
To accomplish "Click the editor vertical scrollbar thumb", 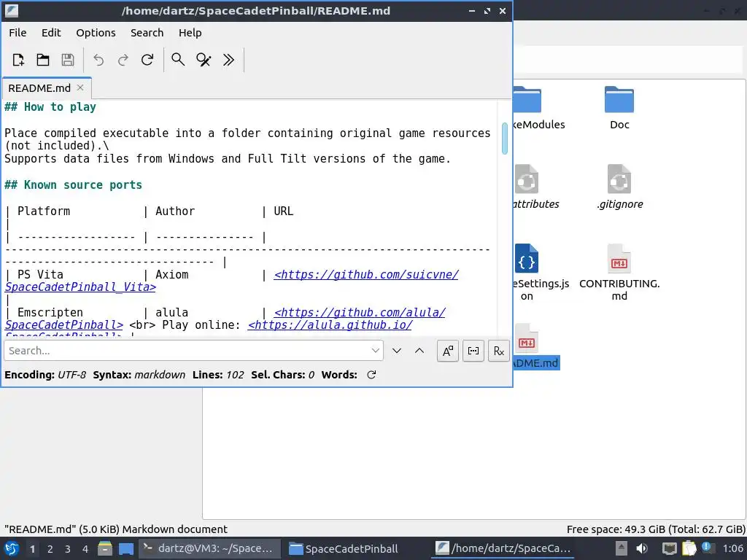I will (505, 139).
